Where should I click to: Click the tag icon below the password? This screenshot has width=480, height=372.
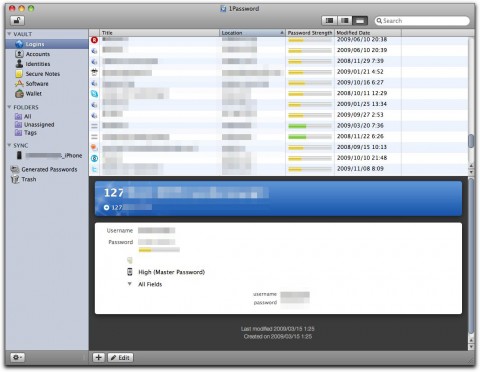pyautogui.click(x=130, y=260)
